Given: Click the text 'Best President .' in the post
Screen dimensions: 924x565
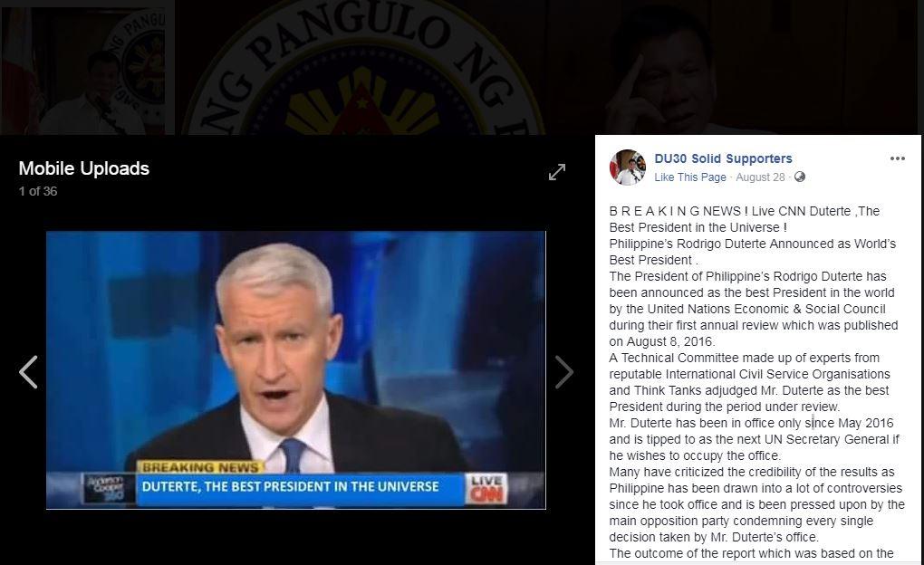Looking at the screenshot, I should [x=653, y=261].
